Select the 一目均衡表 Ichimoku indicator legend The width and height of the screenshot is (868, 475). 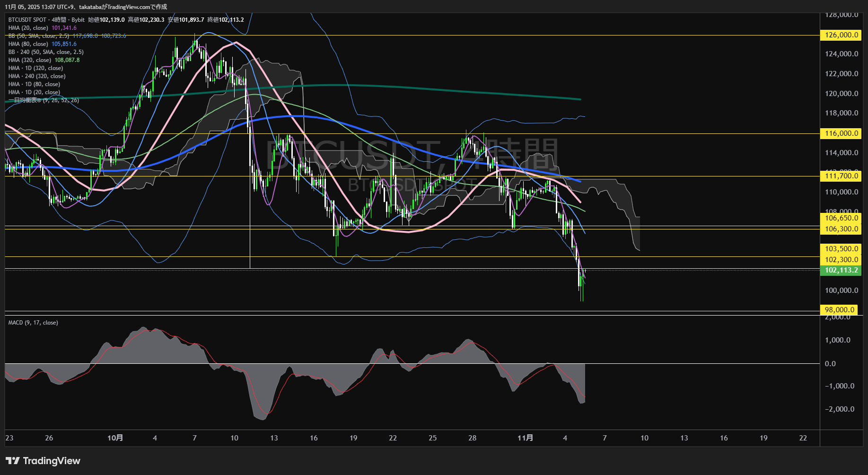pos(44,100)
